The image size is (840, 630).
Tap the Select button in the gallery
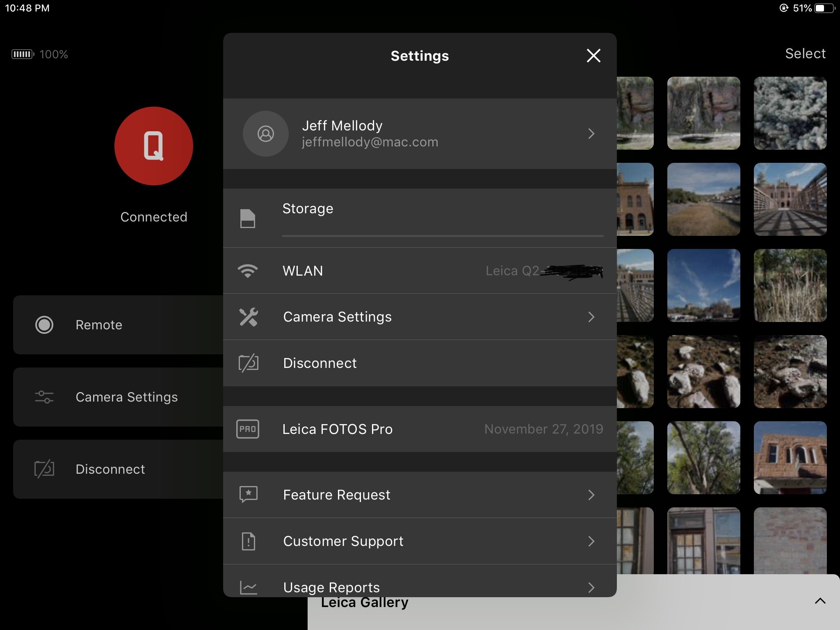[x=805, y=54]
